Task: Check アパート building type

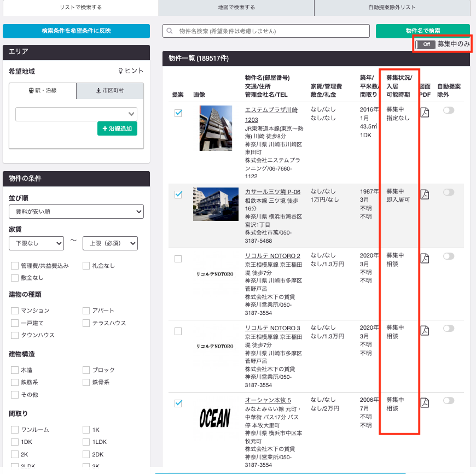Action: pyautogui.click(x=86, y=311)
